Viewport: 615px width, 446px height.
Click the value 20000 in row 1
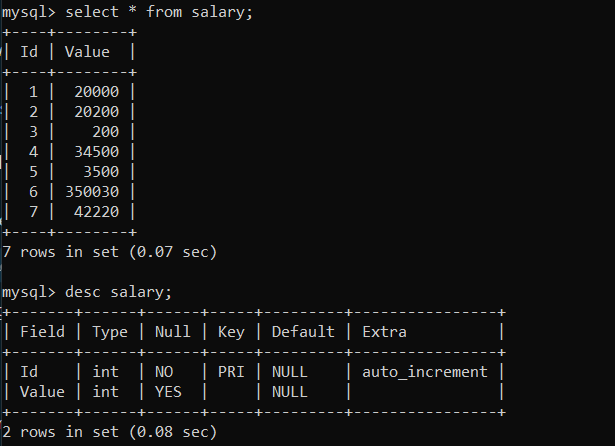coord(96,92)
